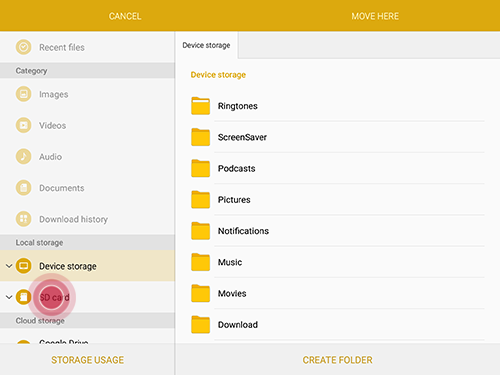Screen dimensions: 500x375
Task: Click the Podcasts folder name
Action: (237, 168)
